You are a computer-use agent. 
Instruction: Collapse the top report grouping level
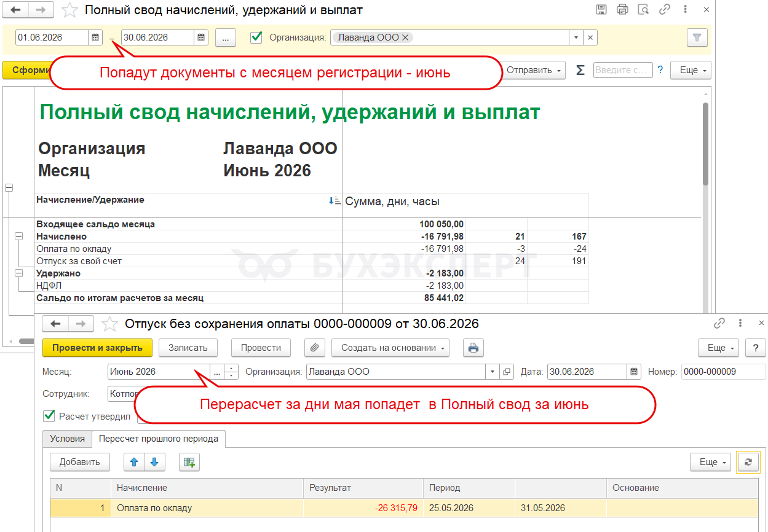[9, 187]
